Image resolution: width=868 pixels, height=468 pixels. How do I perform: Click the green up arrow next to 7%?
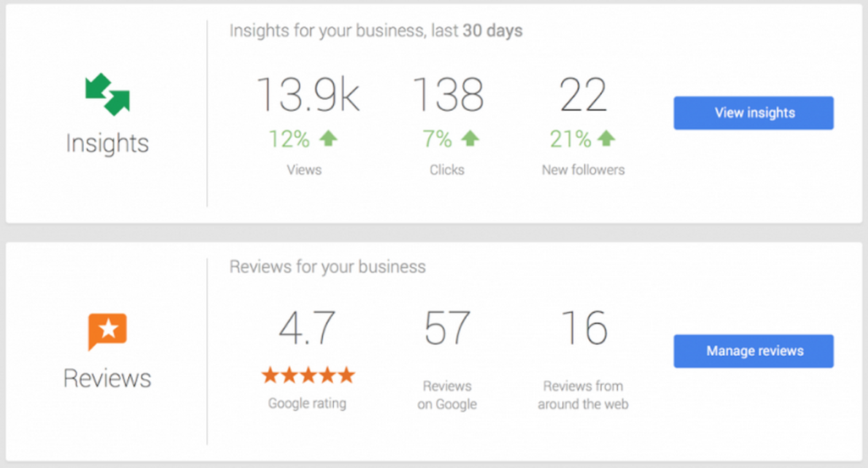coord(470,138)
